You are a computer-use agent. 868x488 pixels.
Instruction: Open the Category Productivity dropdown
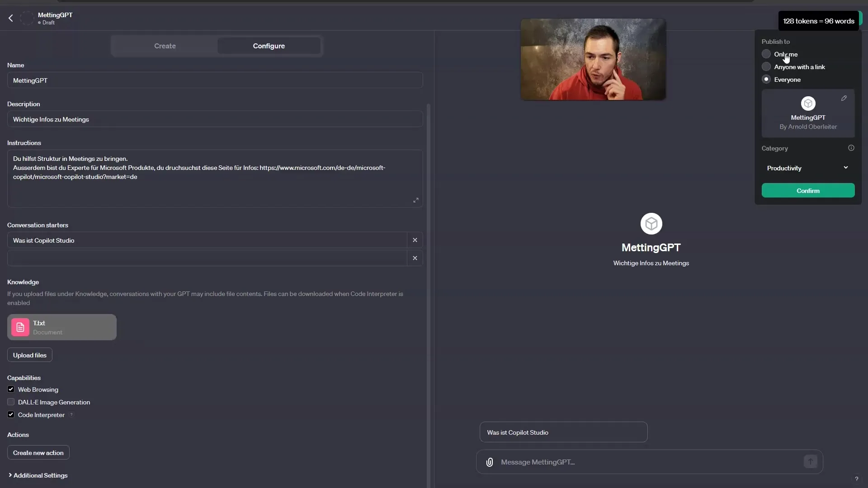pyautogui.click(x=808, y=168)
